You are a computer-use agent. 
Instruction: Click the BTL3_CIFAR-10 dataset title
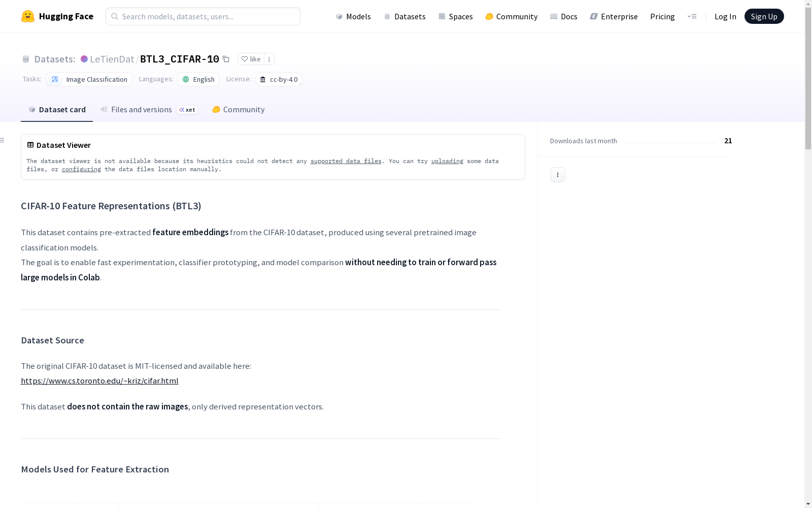tap(180, 59)
